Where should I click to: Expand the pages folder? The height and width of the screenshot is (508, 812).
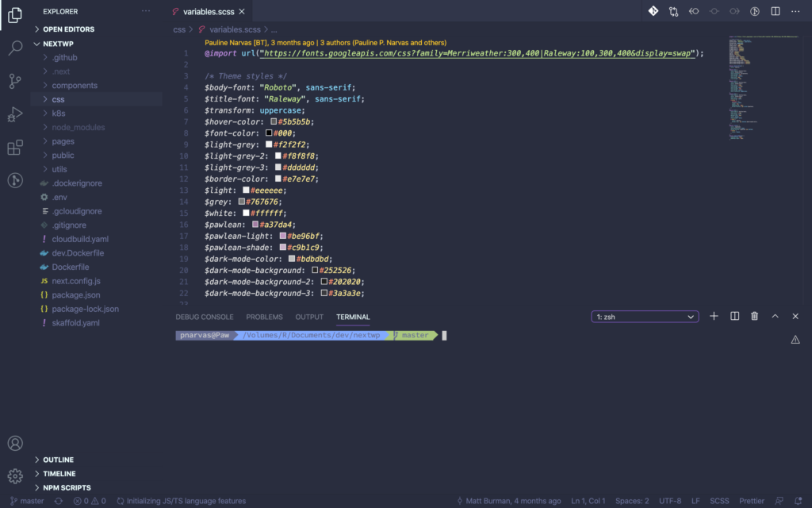(x=63, y=141)
